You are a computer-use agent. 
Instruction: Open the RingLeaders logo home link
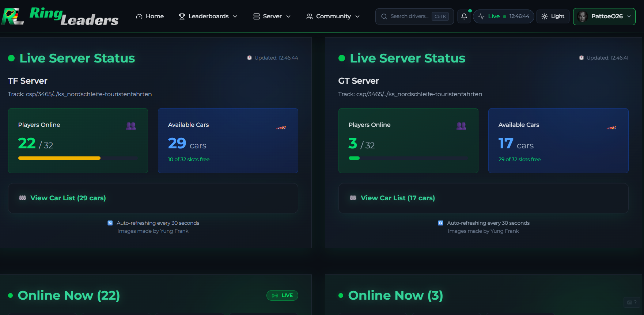click(x=60, y=16)
